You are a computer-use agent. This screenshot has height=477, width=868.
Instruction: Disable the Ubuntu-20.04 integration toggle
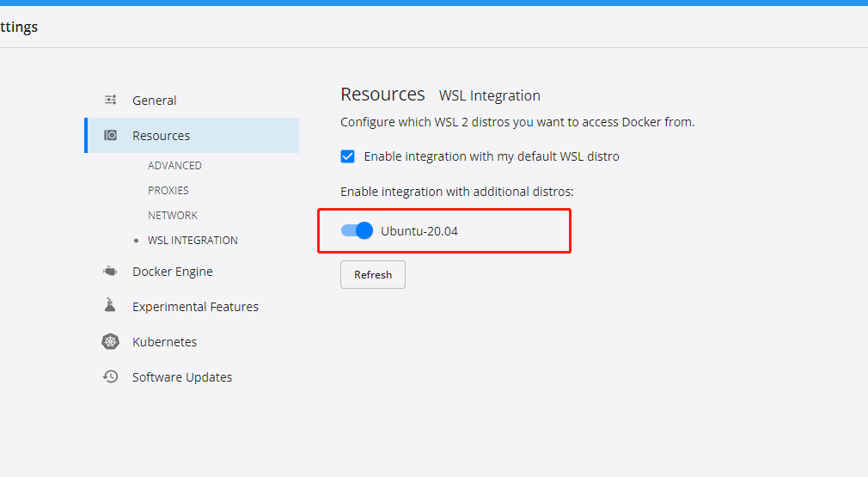coord(357,230)
